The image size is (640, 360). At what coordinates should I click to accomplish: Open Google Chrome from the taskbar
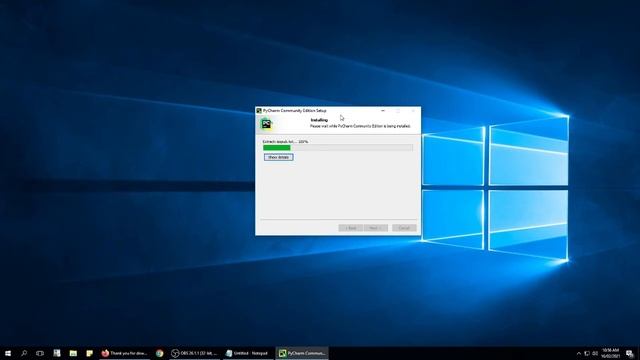click(160, 353)
